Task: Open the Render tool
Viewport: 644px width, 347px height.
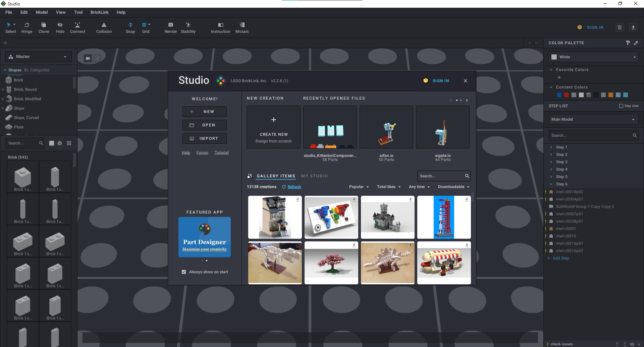Action: point(171,27)
